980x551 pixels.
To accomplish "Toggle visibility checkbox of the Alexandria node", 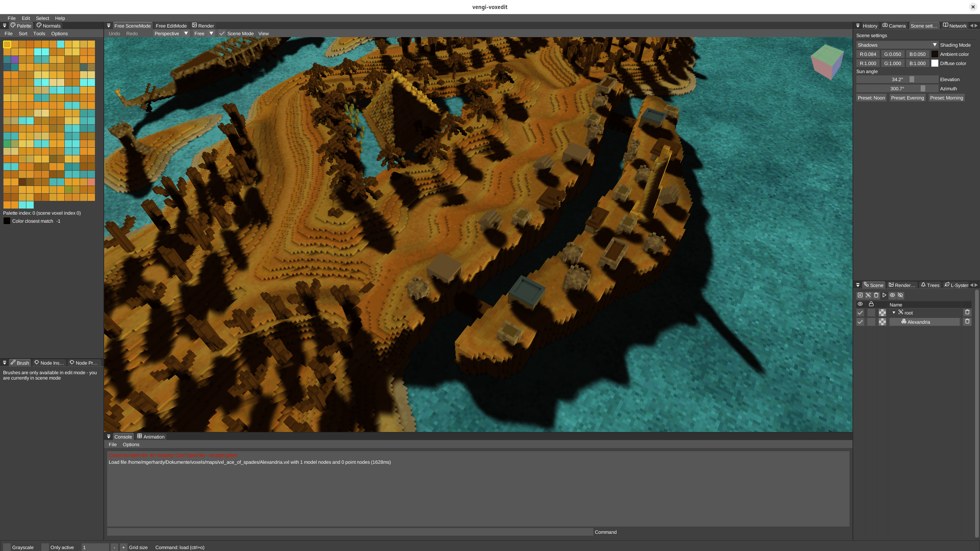I will tap(860, 322).
